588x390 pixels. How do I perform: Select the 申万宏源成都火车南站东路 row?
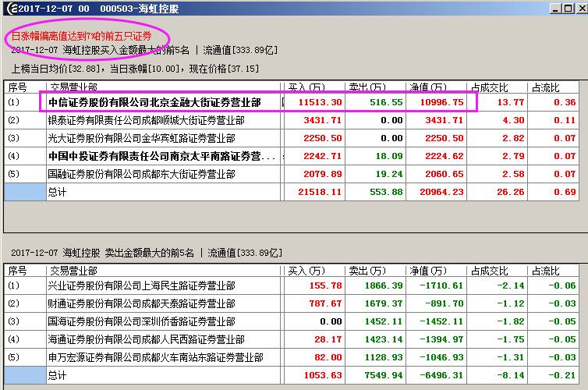click(291, 357)
